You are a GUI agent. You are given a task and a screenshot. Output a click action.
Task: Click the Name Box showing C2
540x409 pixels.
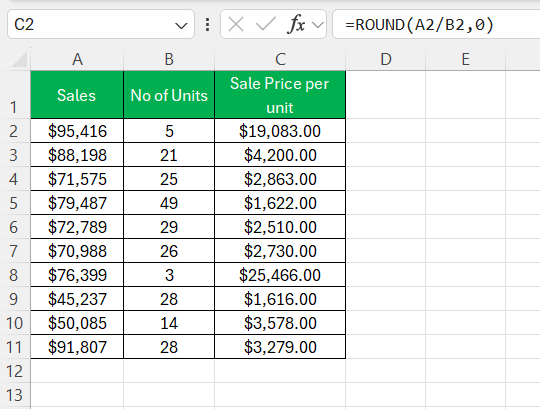point(101,24)
